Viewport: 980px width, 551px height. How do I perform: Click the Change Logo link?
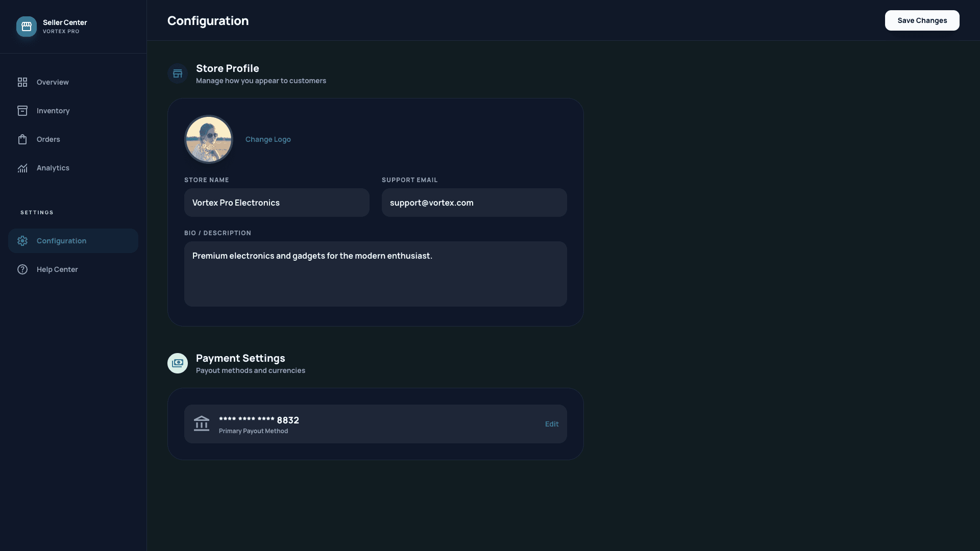(x=267, y=139)
